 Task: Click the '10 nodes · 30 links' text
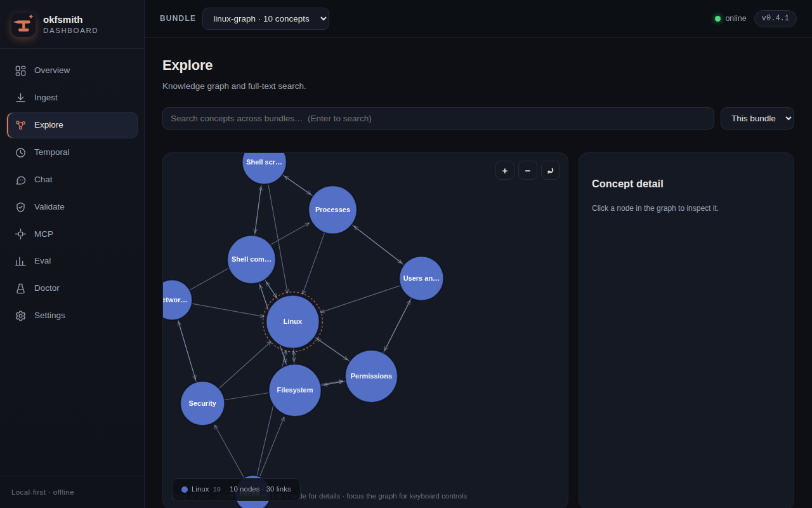pos(260,490)
